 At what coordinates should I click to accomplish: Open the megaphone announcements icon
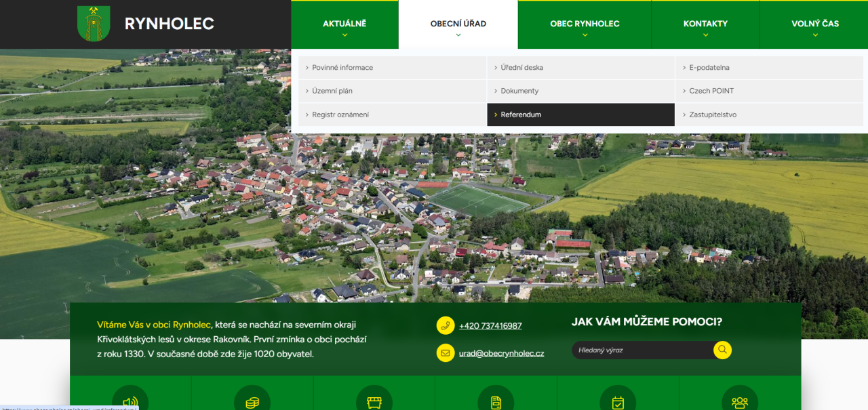tap(130, 400)
